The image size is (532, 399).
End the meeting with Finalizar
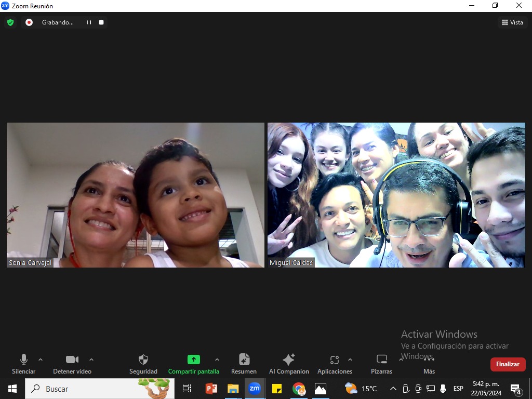[x=508, y=364]
